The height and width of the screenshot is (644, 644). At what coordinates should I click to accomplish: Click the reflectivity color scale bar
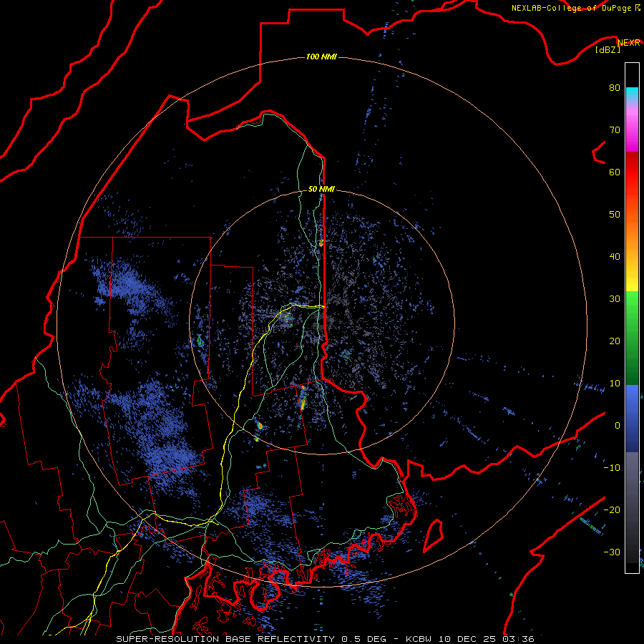point(632,318)
